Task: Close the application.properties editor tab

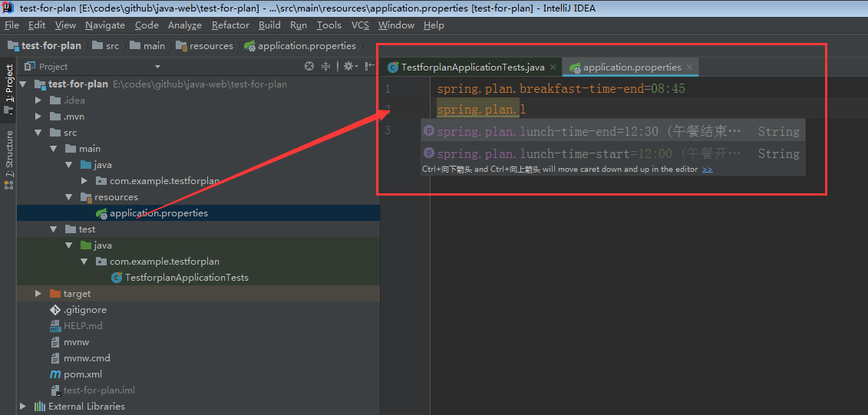Action: coord(689,68)
